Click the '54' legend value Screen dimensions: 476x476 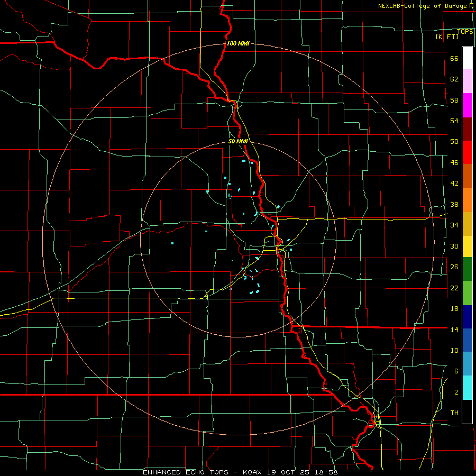[x=454, y=121]
